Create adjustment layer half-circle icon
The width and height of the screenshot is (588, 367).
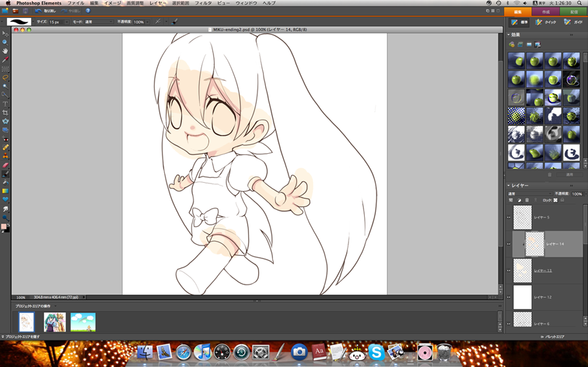point(519,200)
